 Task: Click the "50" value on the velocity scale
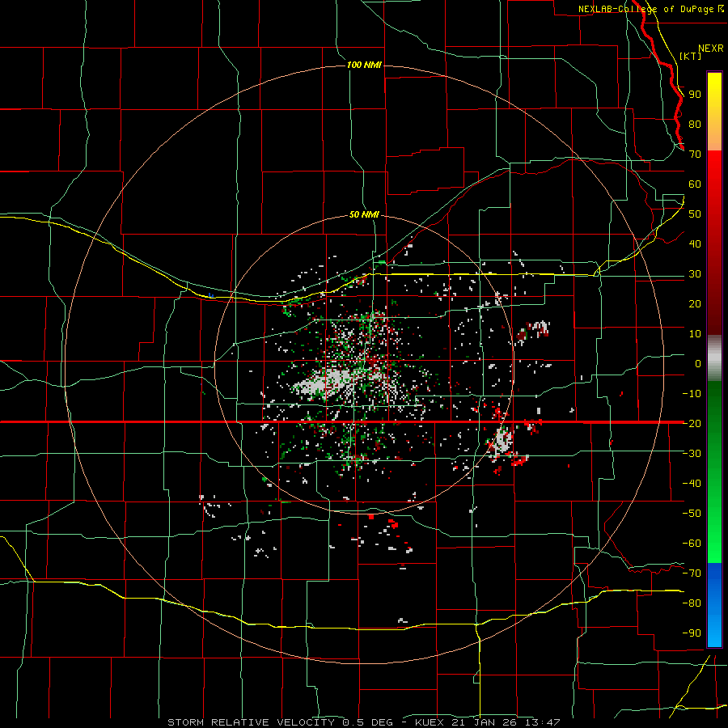pos(695,214)
